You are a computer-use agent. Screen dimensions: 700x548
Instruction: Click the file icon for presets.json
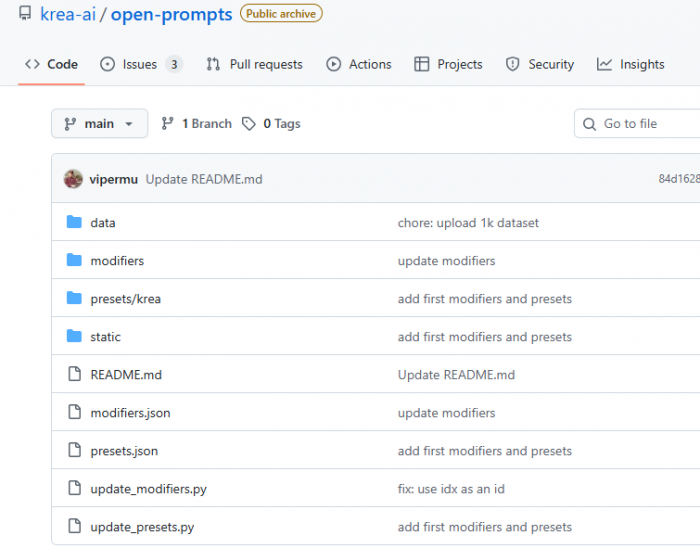(75, 450)
